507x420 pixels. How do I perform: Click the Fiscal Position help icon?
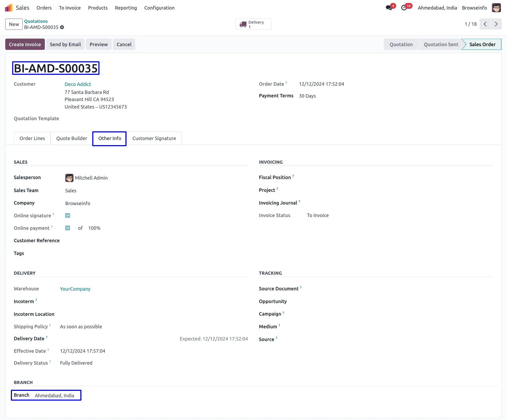[x=293, y=176]
